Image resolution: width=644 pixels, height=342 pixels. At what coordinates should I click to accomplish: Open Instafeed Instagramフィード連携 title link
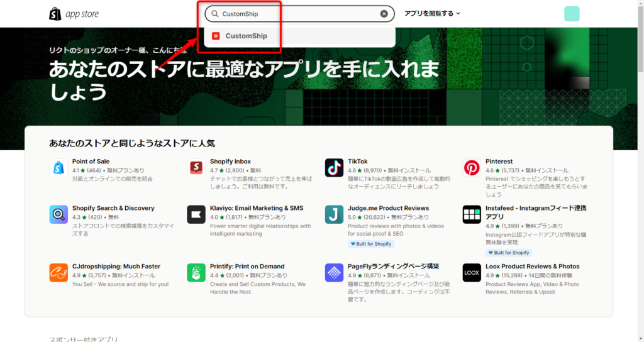click(536, 212)
